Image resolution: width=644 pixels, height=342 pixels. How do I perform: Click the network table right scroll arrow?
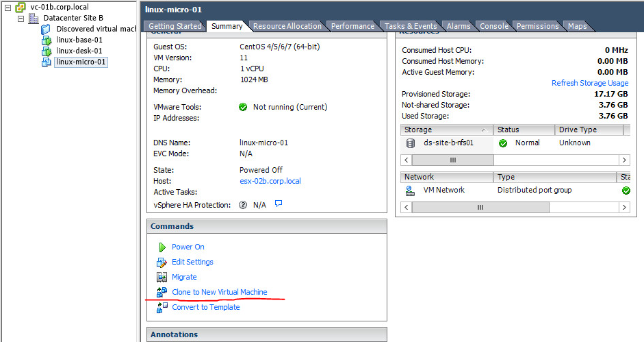click(x=624, y=208)
